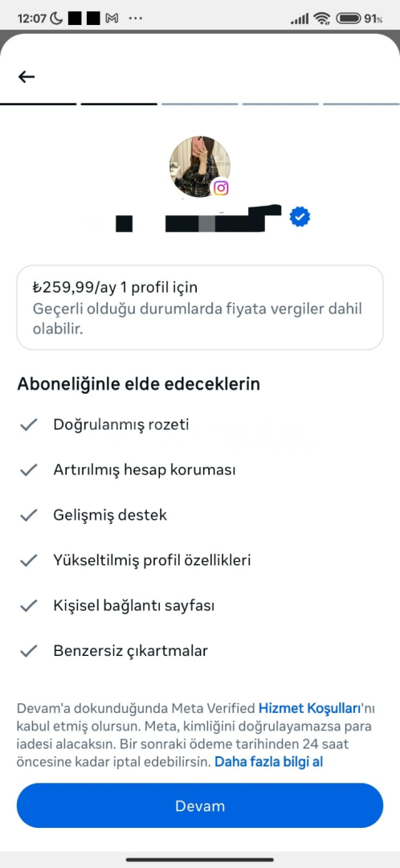Open the Daha fazla bilgi al link
Screen dimensions: 400x868
tap(269, 762)
